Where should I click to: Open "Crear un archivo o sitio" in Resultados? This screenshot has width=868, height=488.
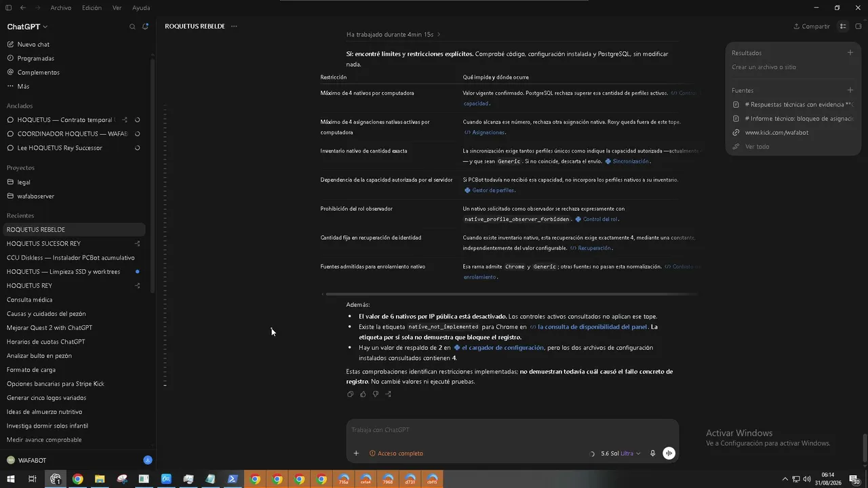pos(764,67)
